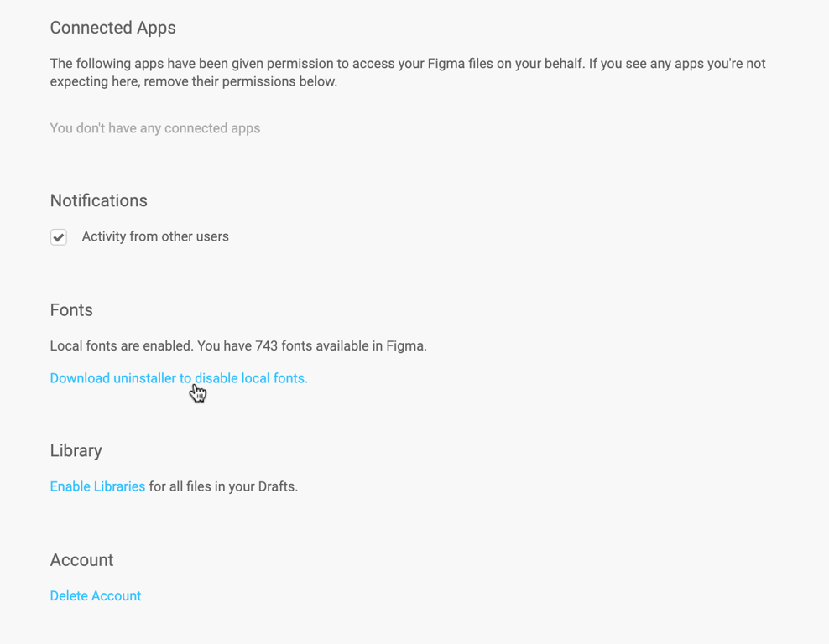Click the Fonts section heading
The height and width of the screenshot is (644, 829).
71,309
